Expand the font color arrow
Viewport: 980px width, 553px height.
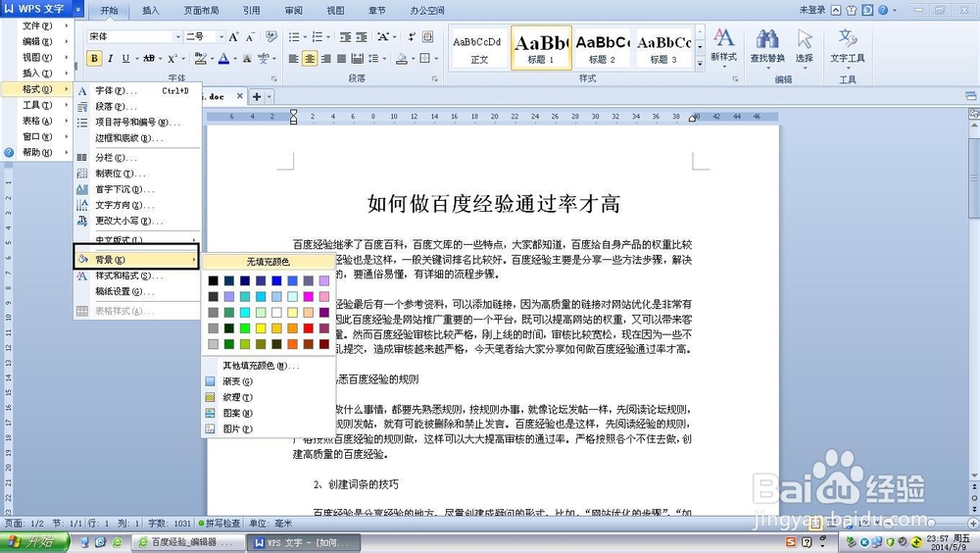pyautogui.click(x=234, y=59)
